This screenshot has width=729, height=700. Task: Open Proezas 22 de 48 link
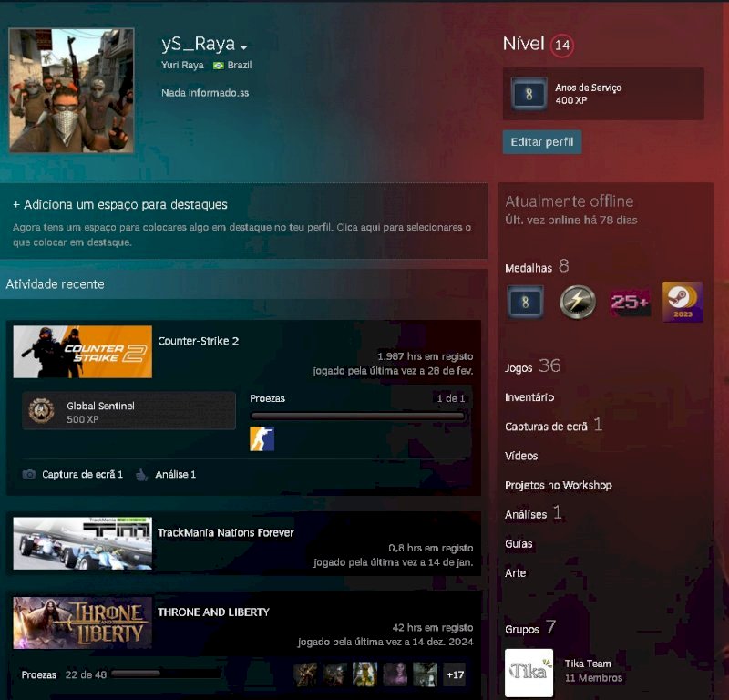[64, 674]
